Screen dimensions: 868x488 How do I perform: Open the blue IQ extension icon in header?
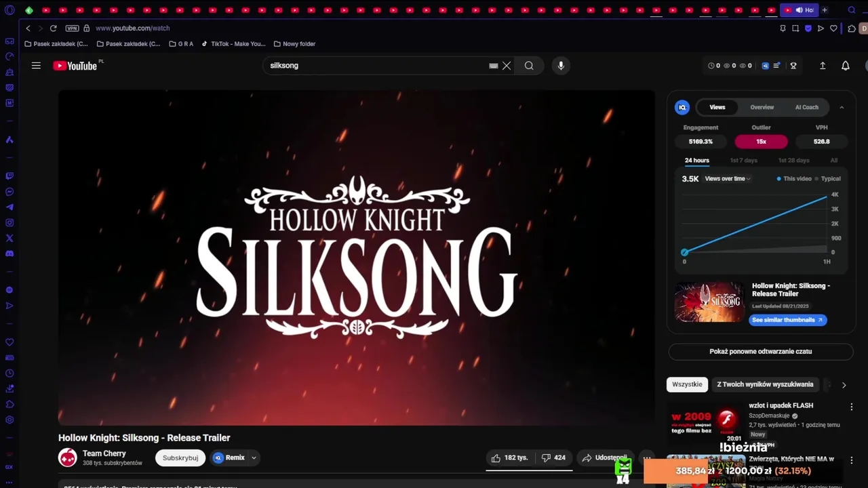click(766, 66)
